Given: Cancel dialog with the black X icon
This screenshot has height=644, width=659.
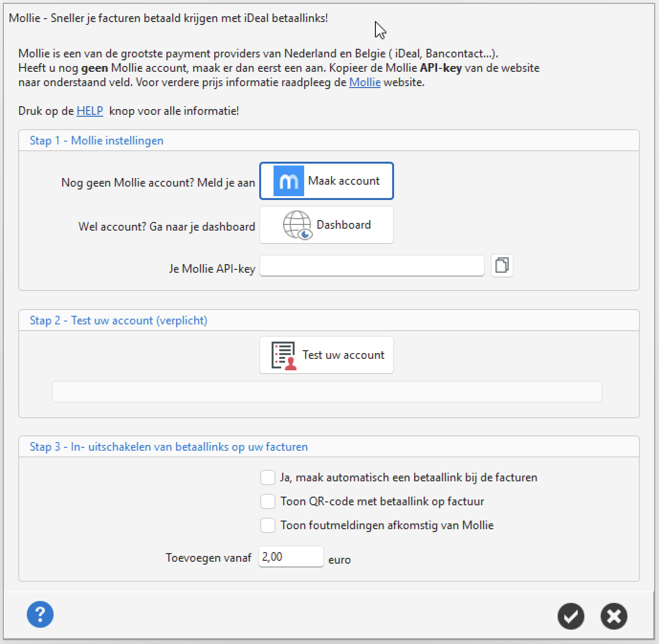Looking at the screenshot, I should [614, 616].
